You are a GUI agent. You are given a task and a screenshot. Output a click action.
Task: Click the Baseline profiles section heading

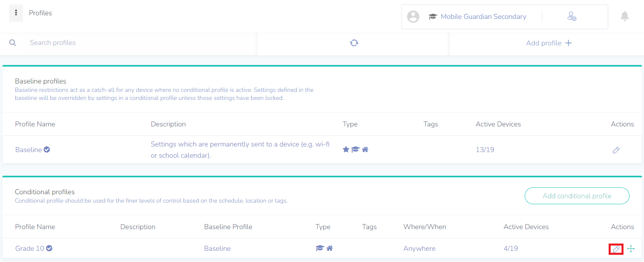point(41,81)
